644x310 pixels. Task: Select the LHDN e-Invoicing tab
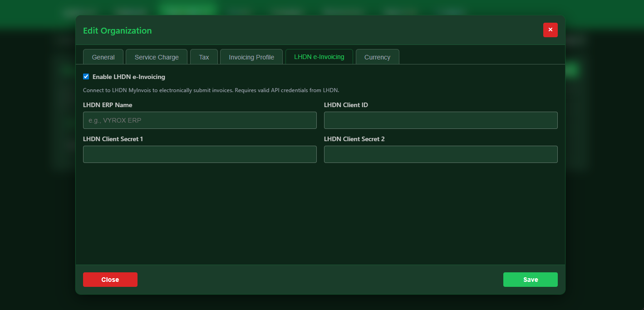[319, 57]
